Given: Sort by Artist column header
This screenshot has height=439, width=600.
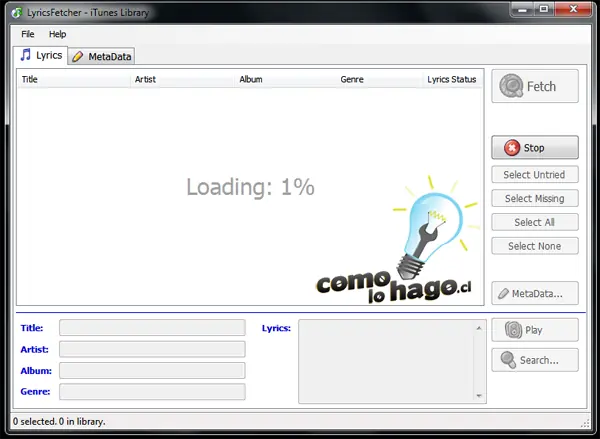Looking at the screenshot, I should click(x=183, y=79).
